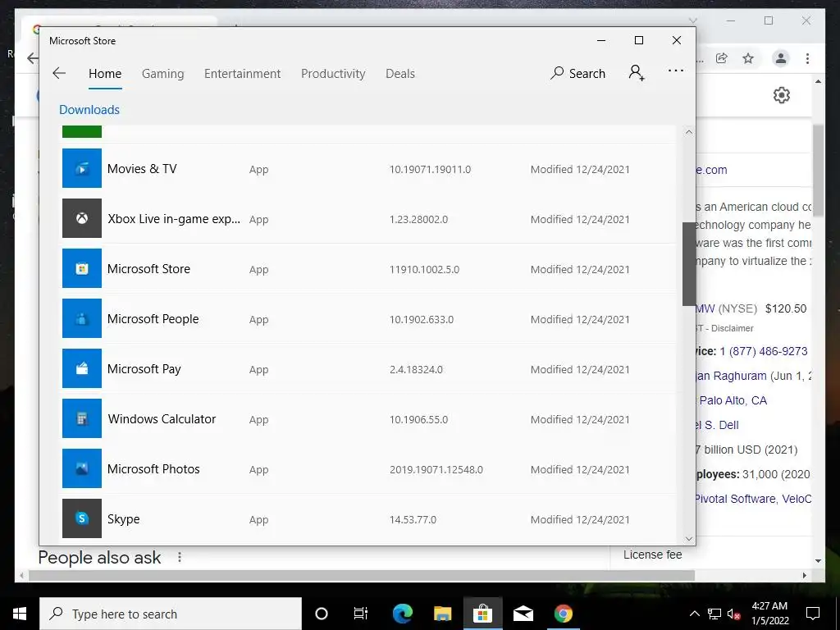The image size is (840, 630).
Task: Switch to Chrome from the taskbar
Action: point(563,614)
